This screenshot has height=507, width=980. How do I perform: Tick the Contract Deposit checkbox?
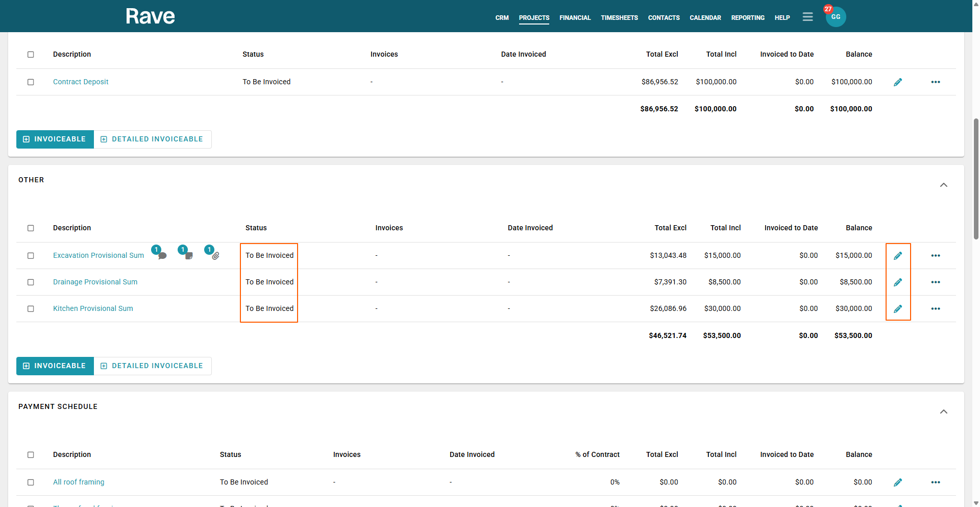(31, 82)
